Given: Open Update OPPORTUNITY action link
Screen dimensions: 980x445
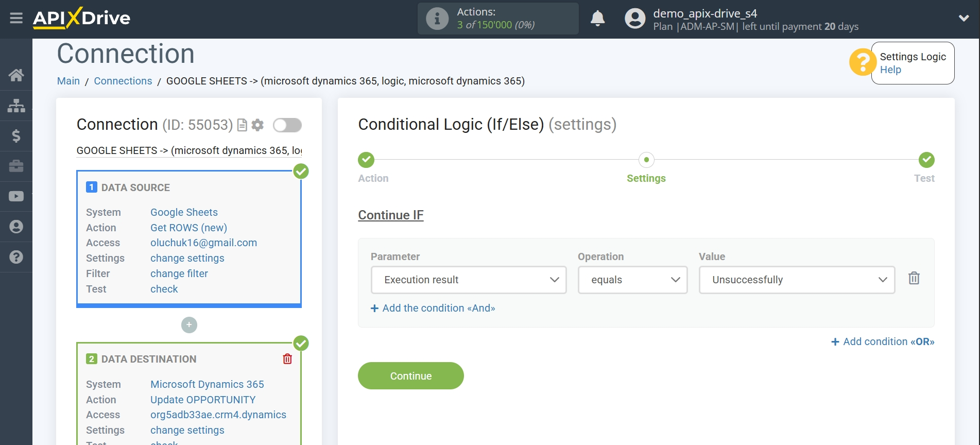Looking at the screenshot, I should (203, 400).
